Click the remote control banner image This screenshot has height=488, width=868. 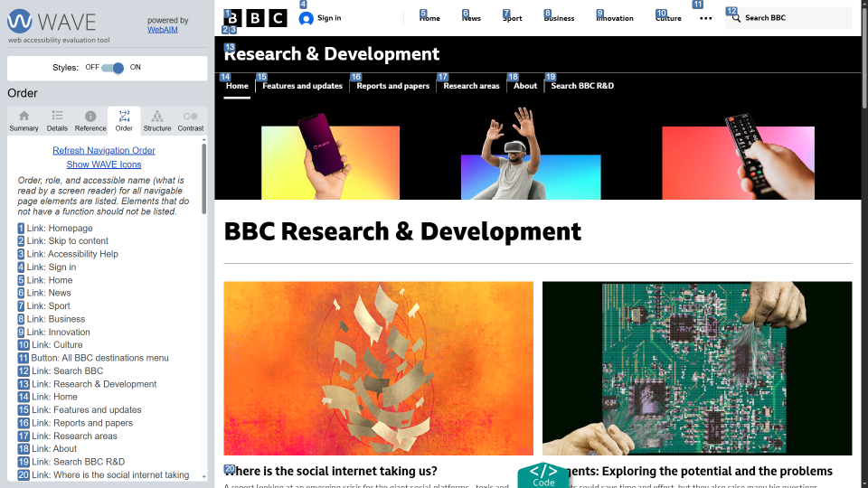coord(739,156)
